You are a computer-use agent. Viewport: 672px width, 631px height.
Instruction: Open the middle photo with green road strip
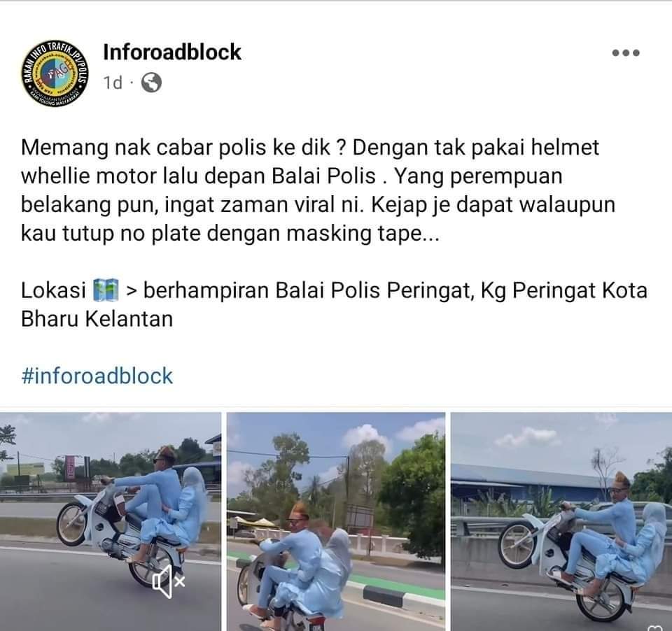(336, 521)
